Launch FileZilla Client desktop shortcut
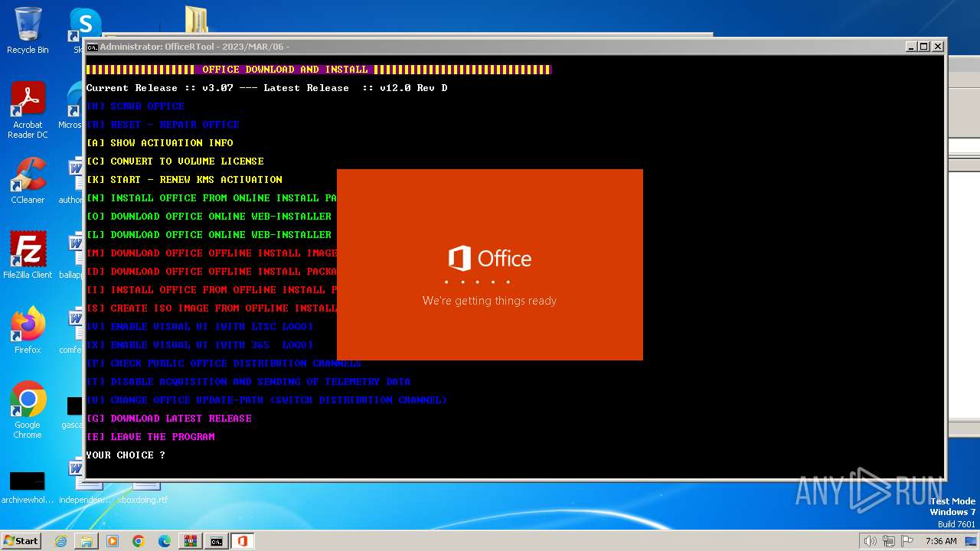This screenshot has width=980, height=551. pos(28,255)
